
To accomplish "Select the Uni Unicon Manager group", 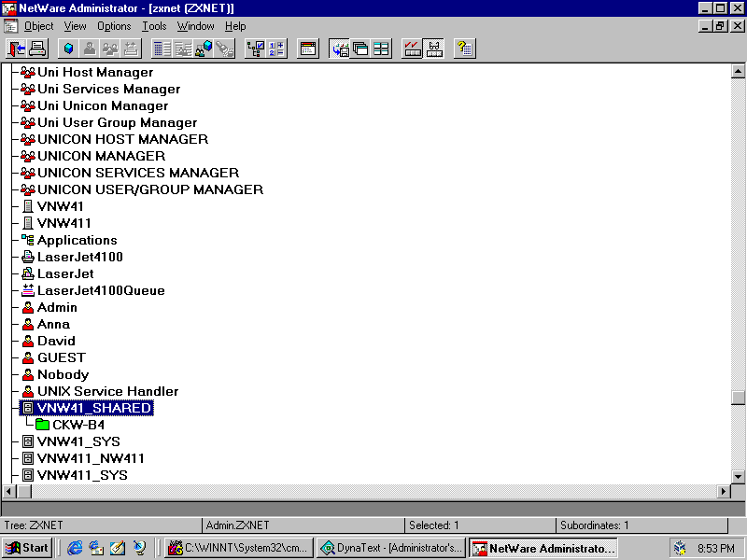I will tap(103, 105).
